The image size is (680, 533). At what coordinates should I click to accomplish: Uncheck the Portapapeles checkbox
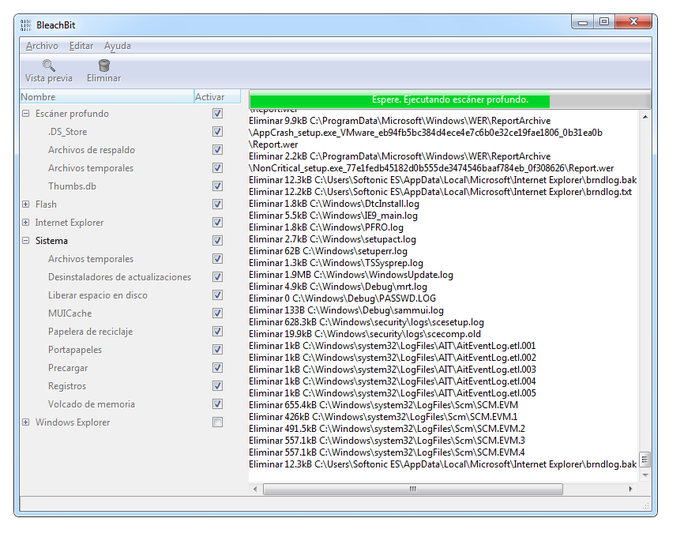tap(218, 350)
